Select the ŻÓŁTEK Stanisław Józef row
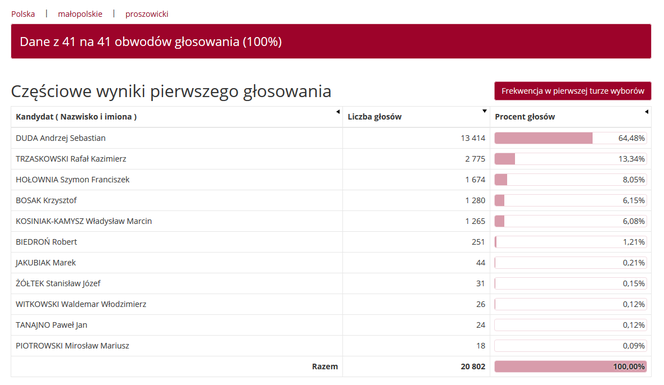Image resolution: width=664 pixels, height=385 pixels. click(331, 283)
